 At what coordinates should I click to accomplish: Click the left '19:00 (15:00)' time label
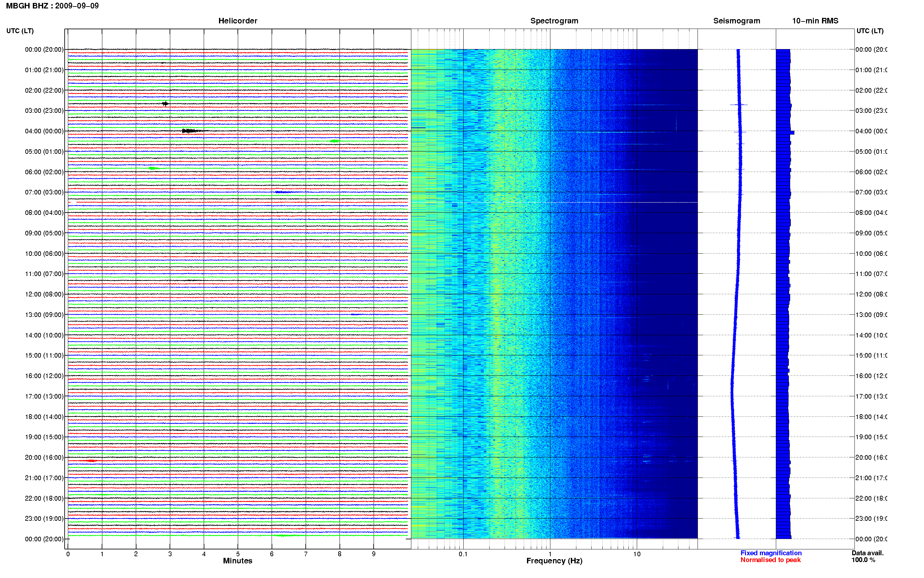click(44, 437)
